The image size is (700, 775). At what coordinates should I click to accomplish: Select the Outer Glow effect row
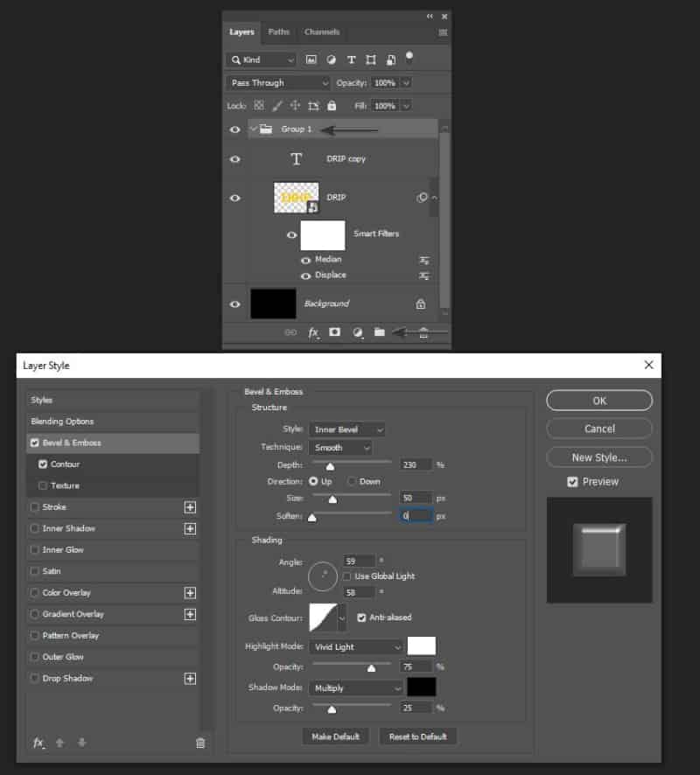pos(113,657)
